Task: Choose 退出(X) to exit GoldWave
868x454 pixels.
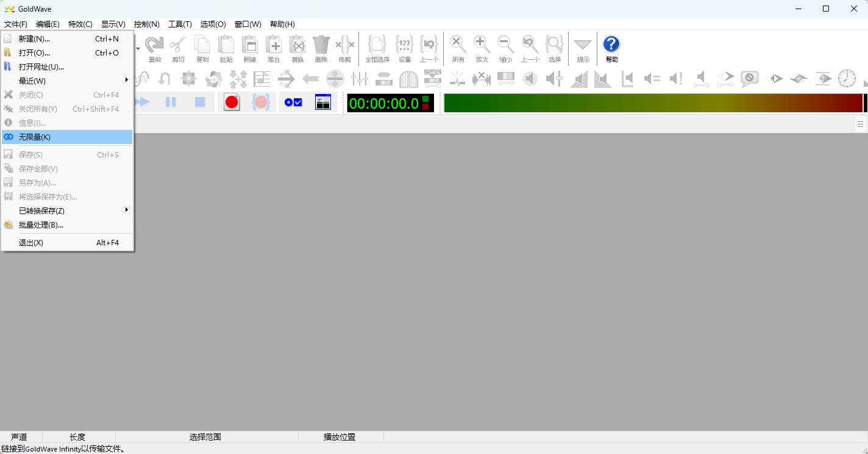Action: click(x=67, y=242)
